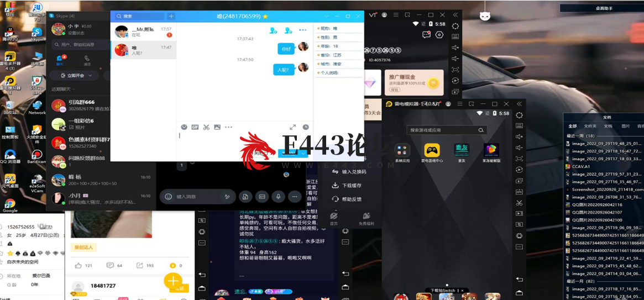Click the attach file icon in Skype message bar
Viewport: 644px width, 300px height.
(245, 197)
